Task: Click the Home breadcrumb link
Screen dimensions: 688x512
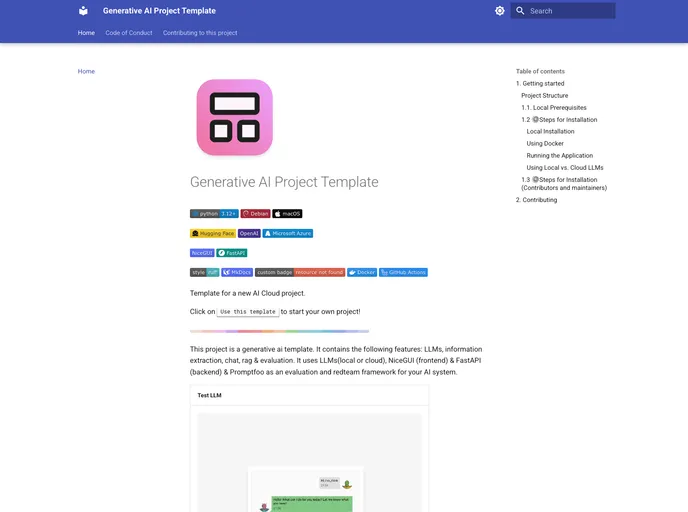Action: (86, 71)
